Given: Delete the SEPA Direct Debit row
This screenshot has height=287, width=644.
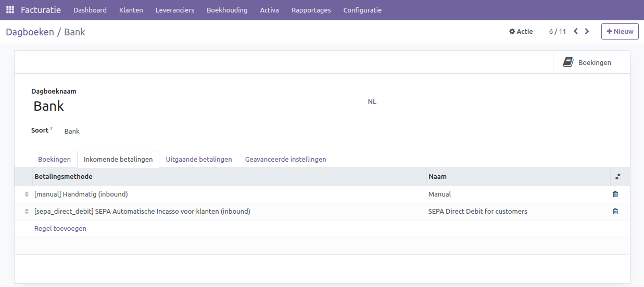Looking at the screenshot, I should pos(615,212).
